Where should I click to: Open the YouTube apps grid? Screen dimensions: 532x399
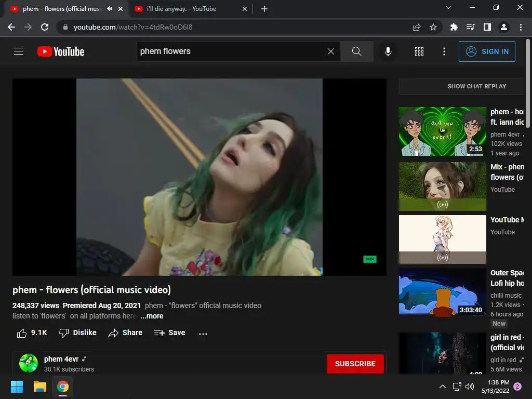pos(419,51)
